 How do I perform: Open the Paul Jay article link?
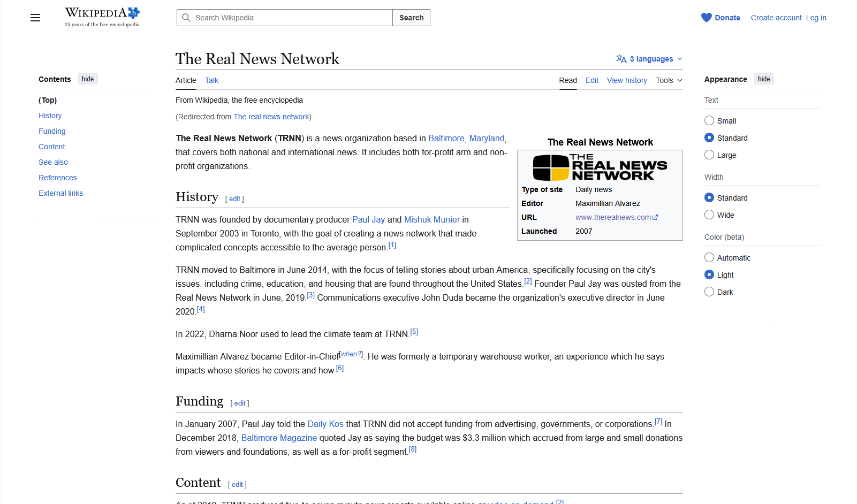[368, 219]
